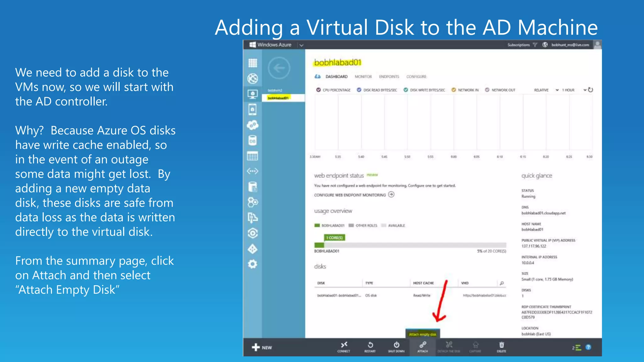The height and width of the screenshot is (362, 644).
Task: Click Configure Web Endpoint Monitoring link
Action: click(x=354, y=195)
